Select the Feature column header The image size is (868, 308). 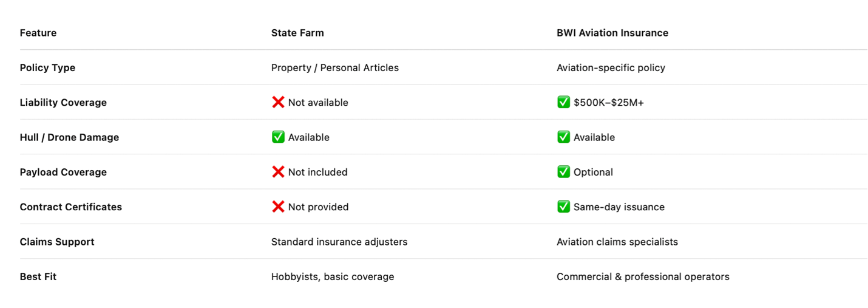(38, 33)
